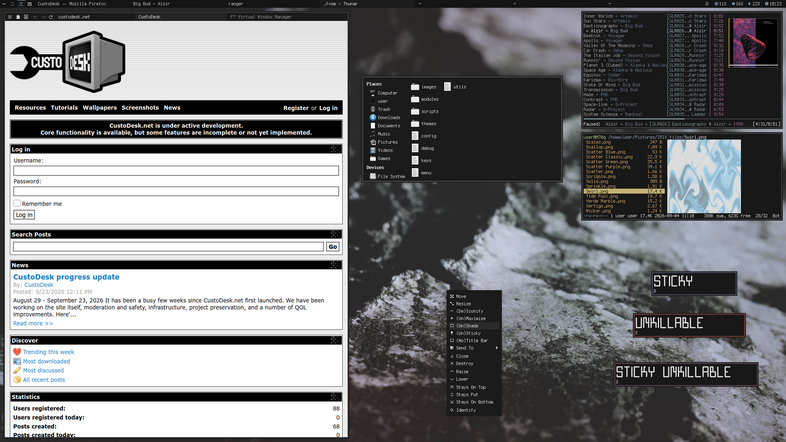The width and height of the screenshot is (786, 442).
Task: Choose (Un)Shade in window menu
Action: tap(474, 326)
